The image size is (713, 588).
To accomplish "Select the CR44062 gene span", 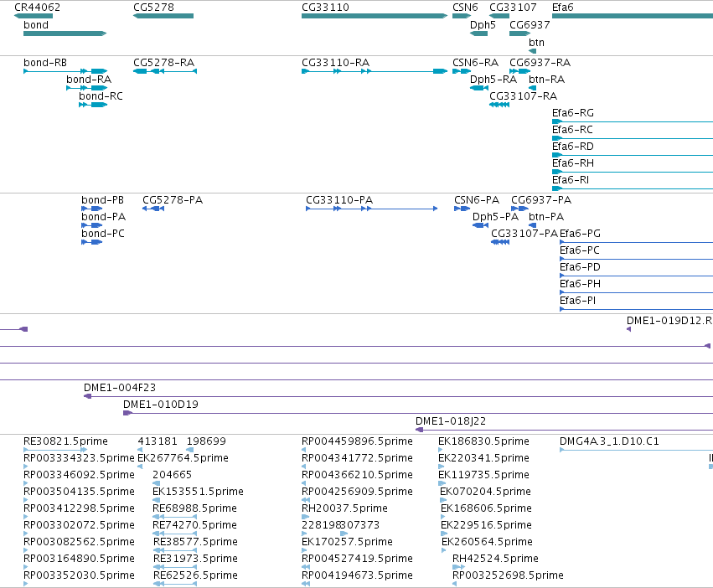I will 34,16.
